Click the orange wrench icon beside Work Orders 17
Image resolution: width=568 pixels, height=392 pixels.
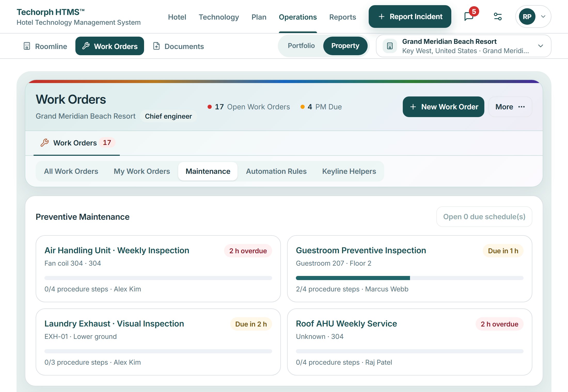click(45, 143)
